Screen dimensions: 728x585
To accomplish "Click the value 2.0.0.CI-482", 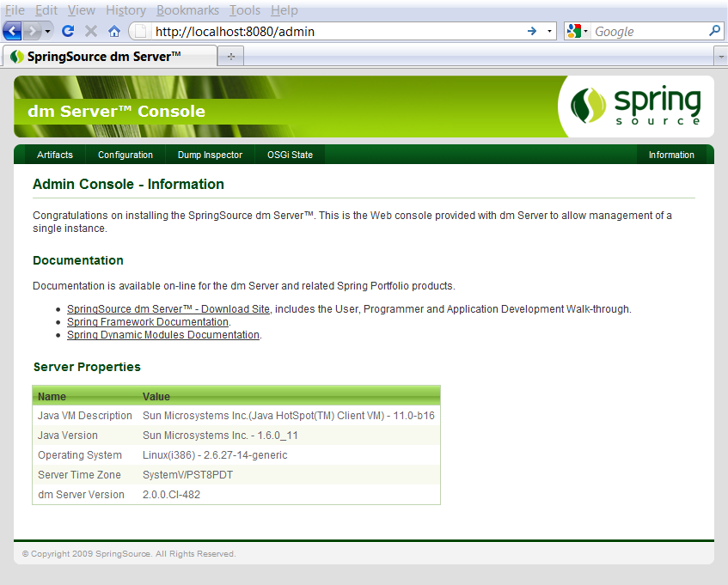I will (x=171, y=495).
